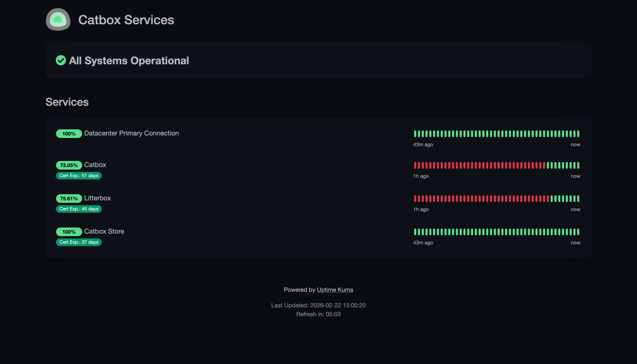Select the Litterbox service name
Viewport: 637px width, 364px height.
coord(98,198)
